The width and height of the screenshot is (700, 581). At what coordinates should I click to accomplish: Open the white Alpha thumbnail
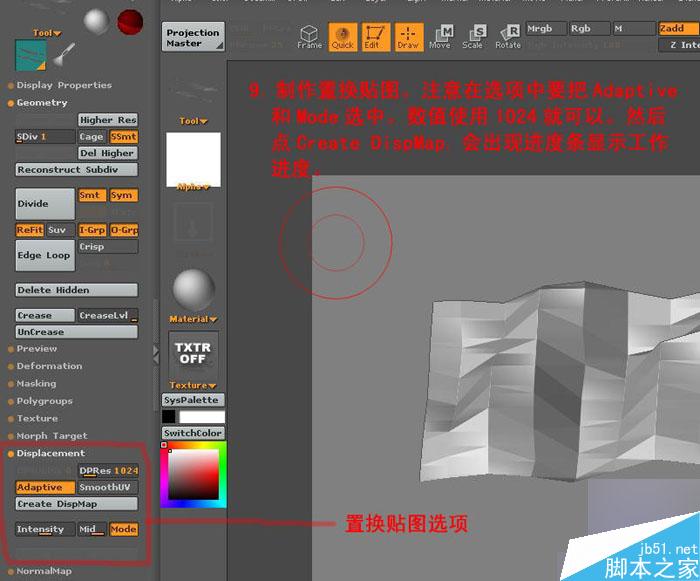coord(193,159)
